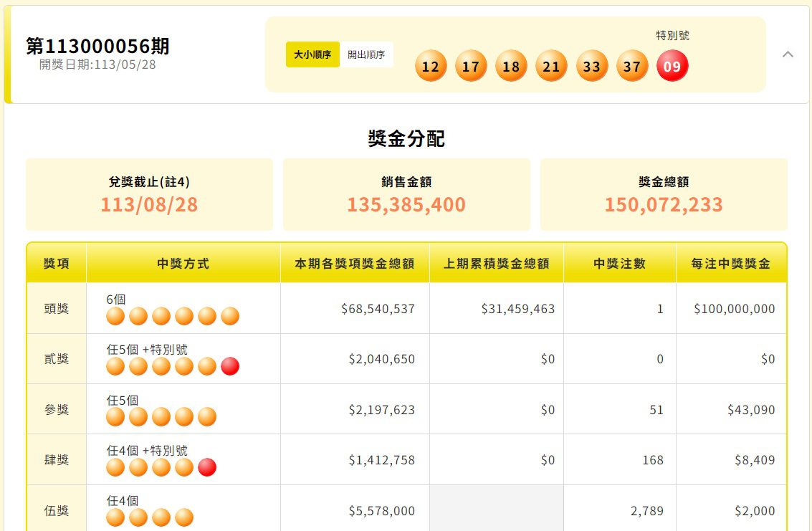Click the 獎金總額 amount 150,072,233
Viewport: 812px width, 531px height.
point(663,205)
